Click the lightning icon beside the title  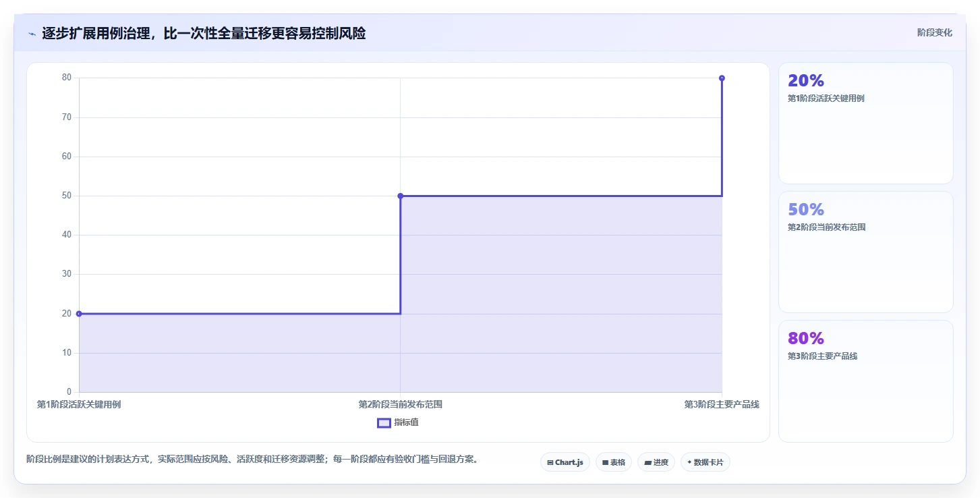32,34
